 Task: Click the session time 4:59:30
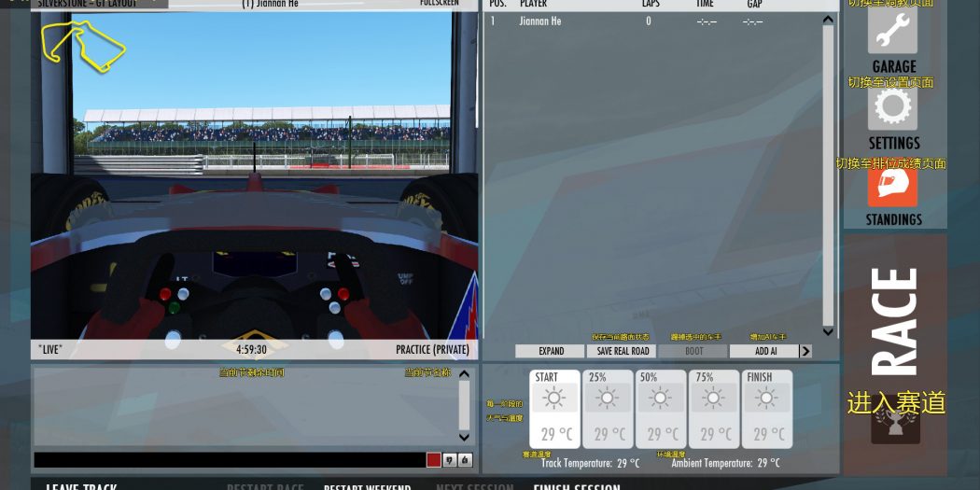(251, 349)
